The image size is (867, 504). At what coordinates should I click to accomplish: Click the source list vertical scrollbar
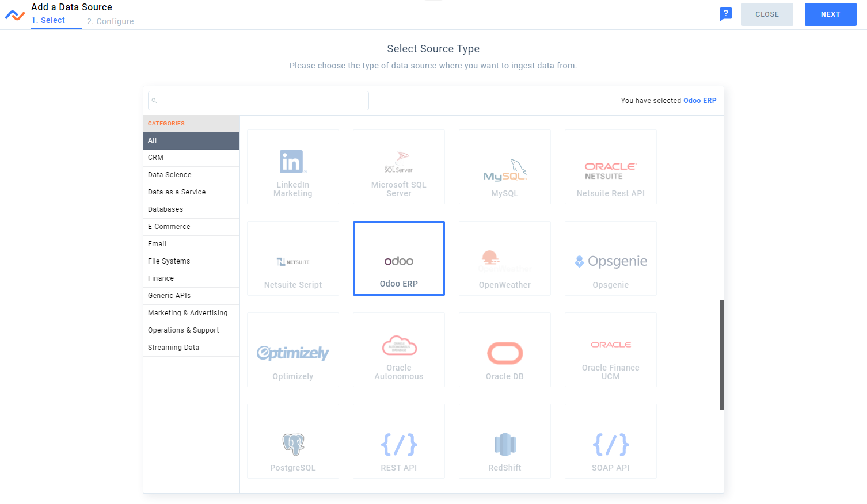[722, 354]
